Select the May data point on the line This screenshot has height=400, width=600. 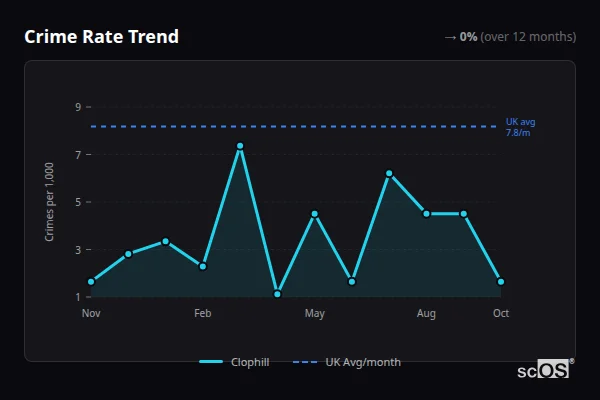pyautogui.click(x=315, y=214)
